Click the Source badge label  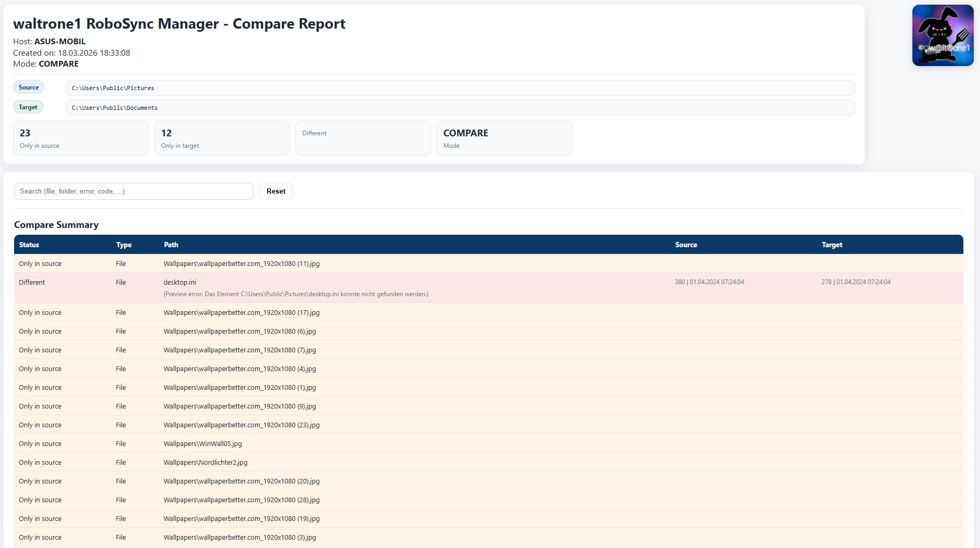point(29,87)
